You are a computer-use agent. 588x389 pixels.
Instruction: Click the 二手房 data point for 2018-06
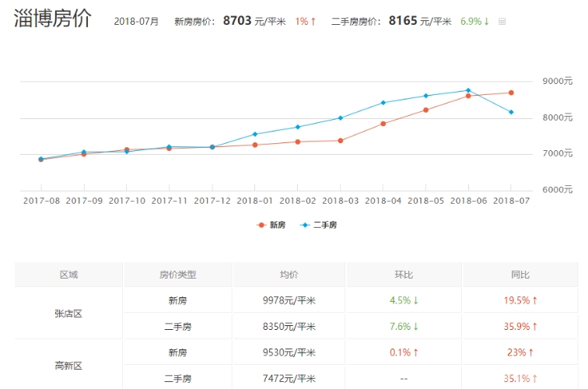click(x=468, y=90)
